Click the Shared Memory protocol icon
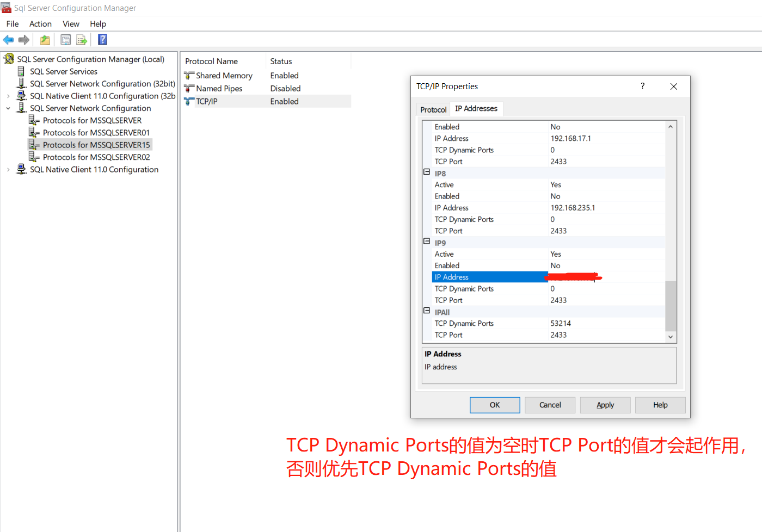762x532 pixels. click(x=189, y=76)
